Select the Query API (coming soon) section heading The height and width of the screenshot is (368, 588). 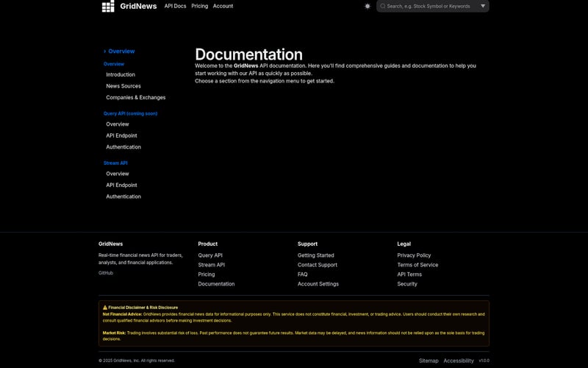(131, 113)
